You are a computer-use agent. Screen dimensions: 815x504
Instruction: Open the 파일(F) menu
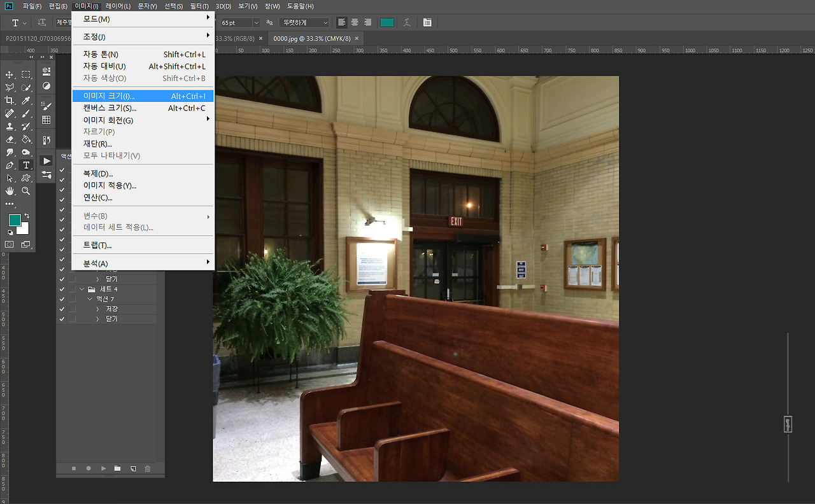click(32, 6)
